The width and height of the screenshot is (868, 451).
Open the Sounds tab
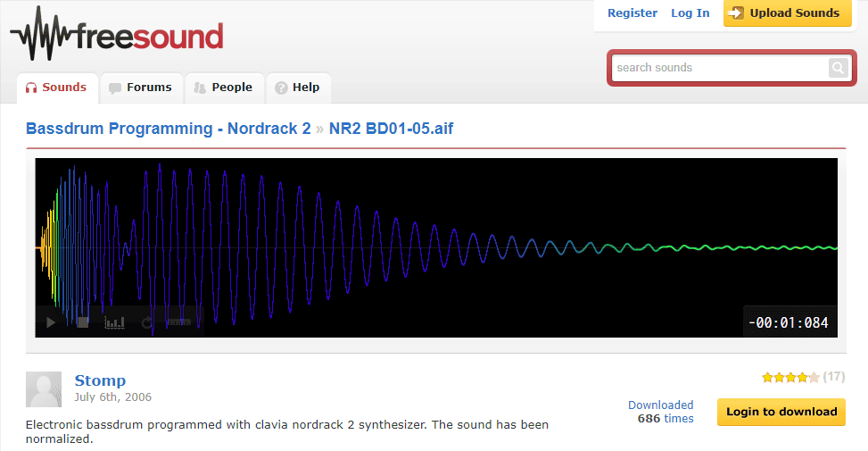tap(57, 88)
